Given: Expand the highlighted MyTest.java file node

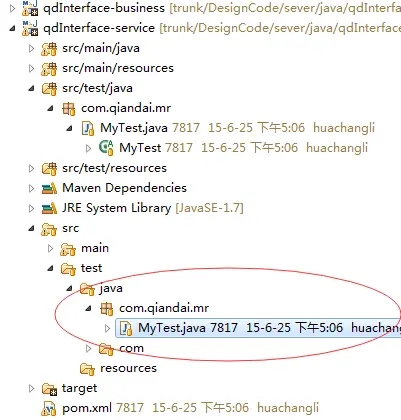Looking at the screenshot, I should 107,328.
